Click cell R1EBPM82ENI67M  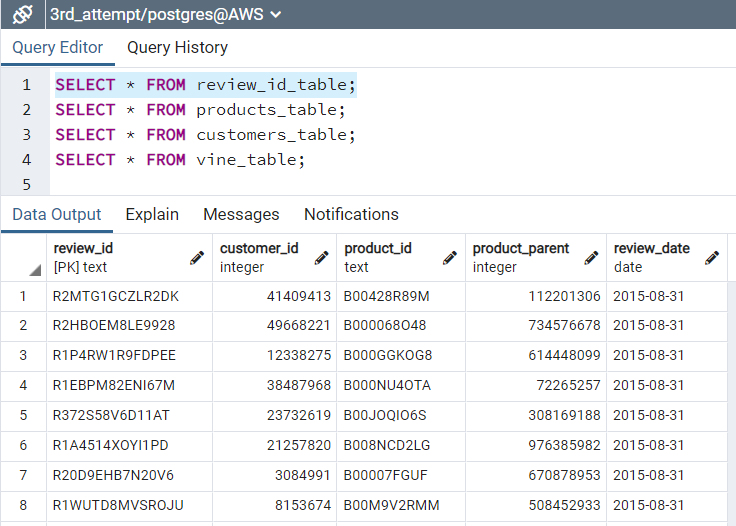tap(130, 385)
